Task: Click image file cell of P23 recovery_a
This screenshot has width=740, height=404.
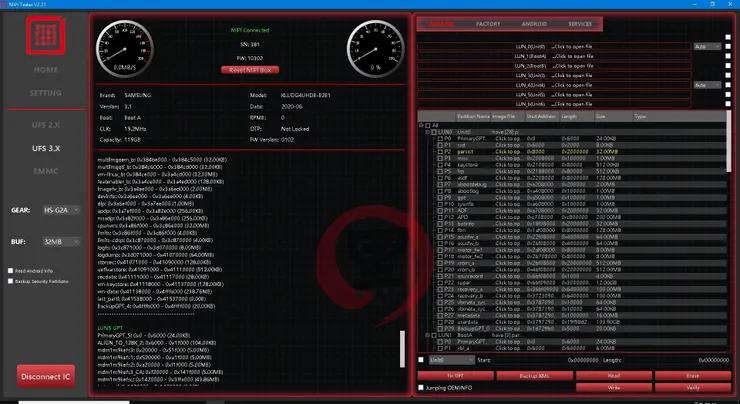Action: (508, 289)
